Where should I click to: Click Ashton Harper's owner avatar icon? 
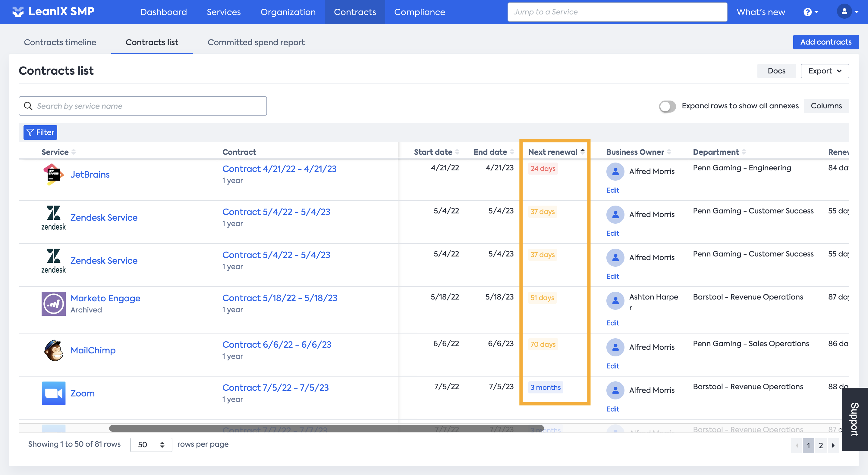click(x=615, y=301)
